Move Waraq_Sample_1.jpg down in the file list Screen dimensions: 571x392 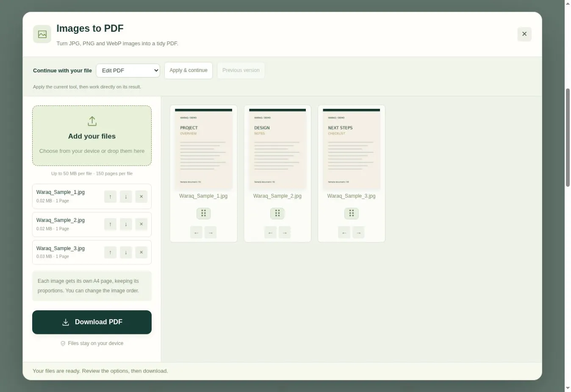[126, 196]
